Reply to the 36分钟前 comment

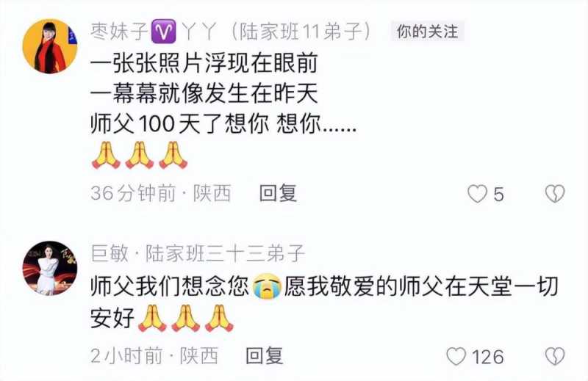click(x=278, y=193)
